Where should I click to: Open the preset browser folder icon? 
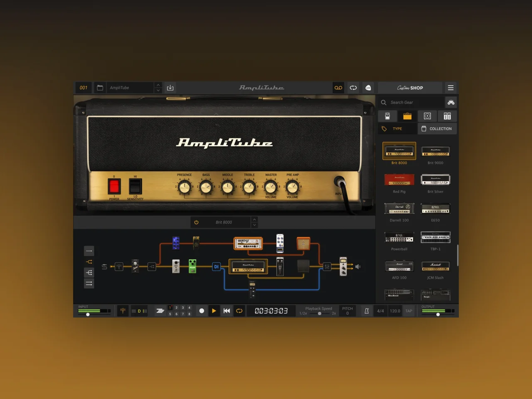click(100, 88)
